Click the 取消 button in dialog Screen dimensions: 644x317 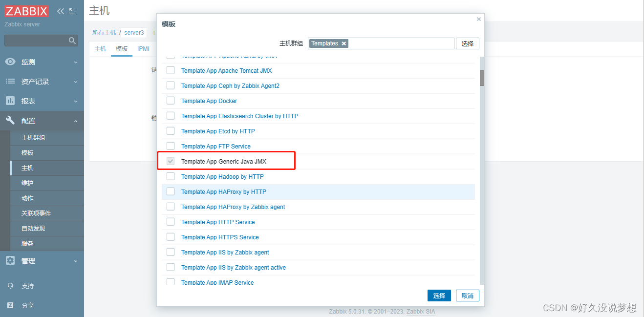(468, 296)
